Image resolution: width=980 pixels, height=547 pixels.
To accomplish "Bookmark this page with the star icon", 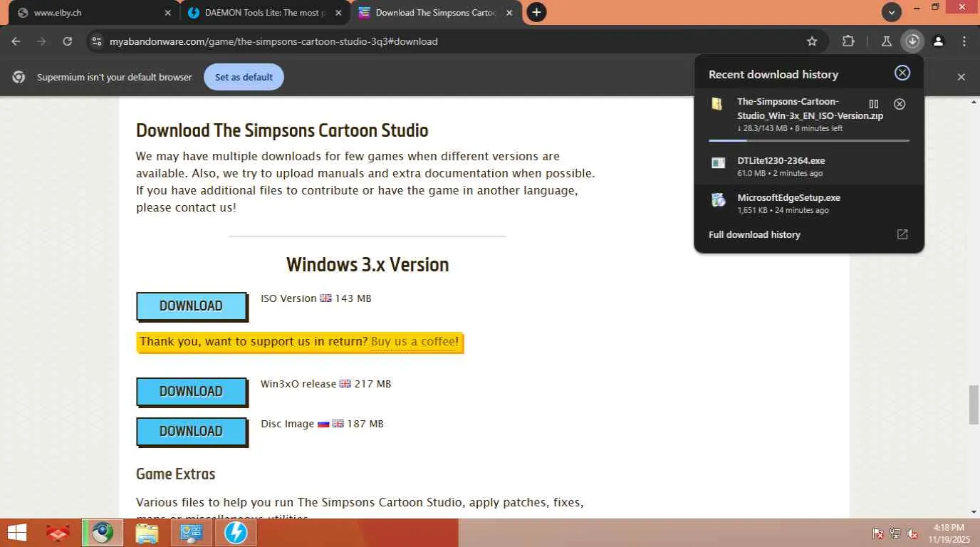I will coord(812,41).
